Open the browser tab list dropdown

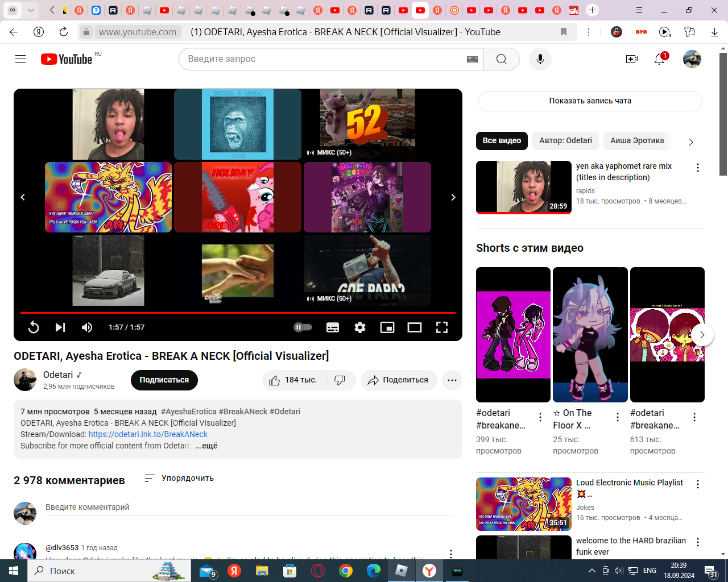point(31,10)
